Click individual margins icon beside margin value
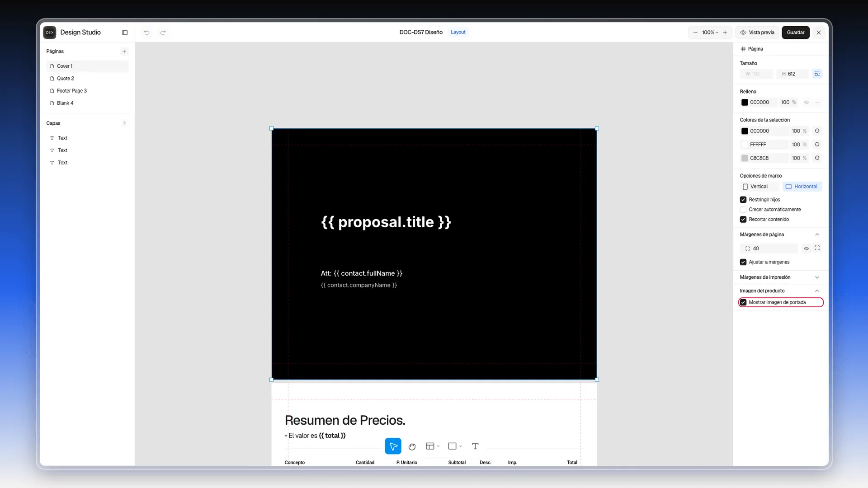The width and height of the screenshot is (868, 488). pyautogui.click(x=817, y=248)
